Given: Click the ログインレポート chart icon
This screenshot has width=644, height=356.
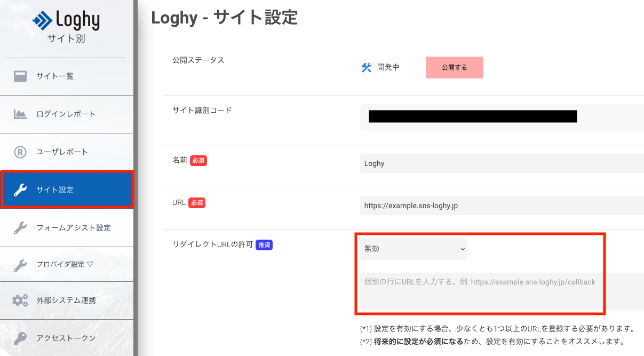Looking at the screenshot, I should (20, 114).
